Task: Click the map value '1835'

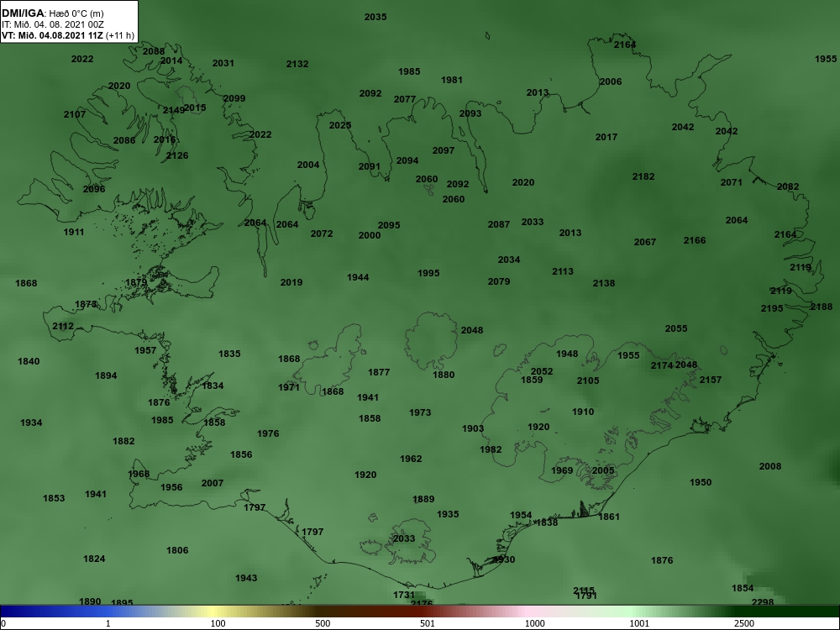Action: coord(229,354)
